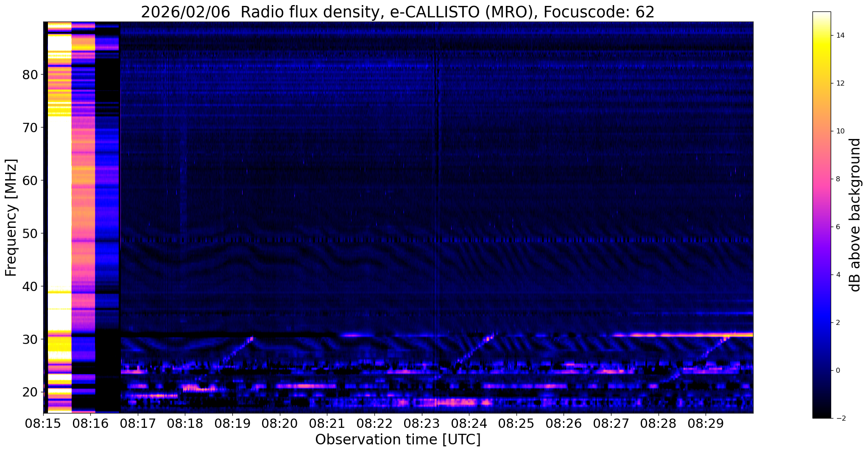The width and height of the screenshot is (868, 452).
Task: Select the 08:20 time tick label
Action: click(x=279, y=423)
